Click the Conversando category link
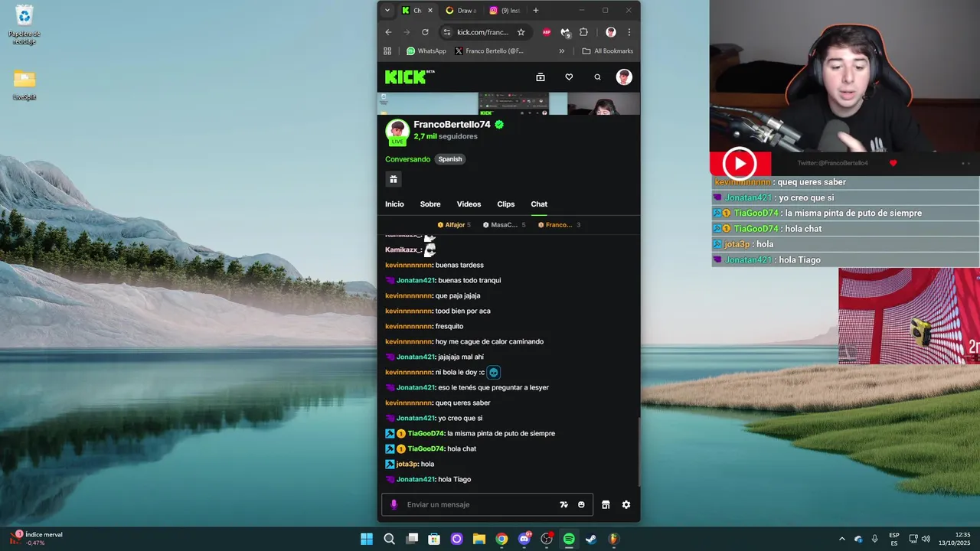Viewport: 980px width, 551px height. tap(407, 159)
